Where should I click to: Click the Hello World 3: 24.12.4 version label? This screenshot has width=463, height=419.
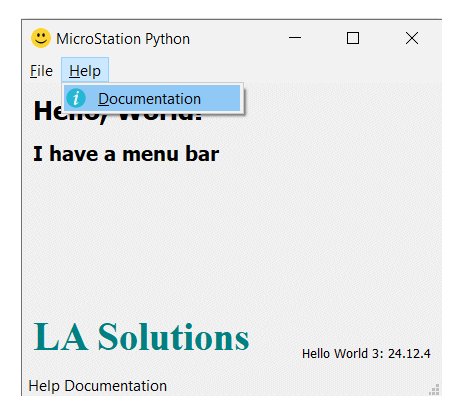click(366, 354)
